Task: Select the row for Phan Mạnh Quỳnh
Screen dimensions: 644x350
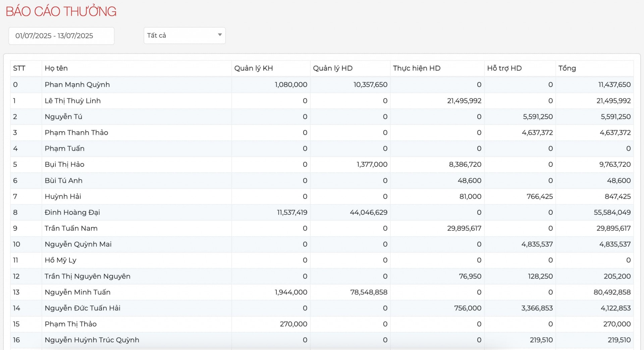Action: [x=77, y=85]
